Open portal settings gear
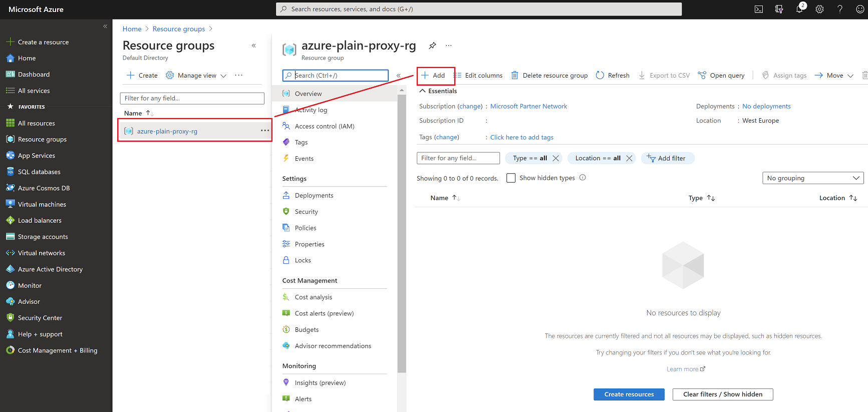The image size is (868, 412). click(819, 9)
